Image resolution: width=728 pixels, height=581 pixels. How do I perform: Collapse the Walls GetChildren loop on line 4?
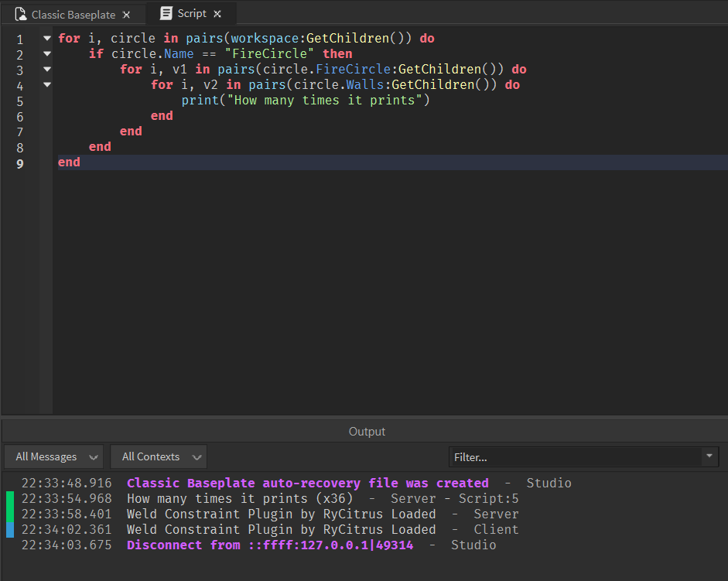click(x=46, y=84)
